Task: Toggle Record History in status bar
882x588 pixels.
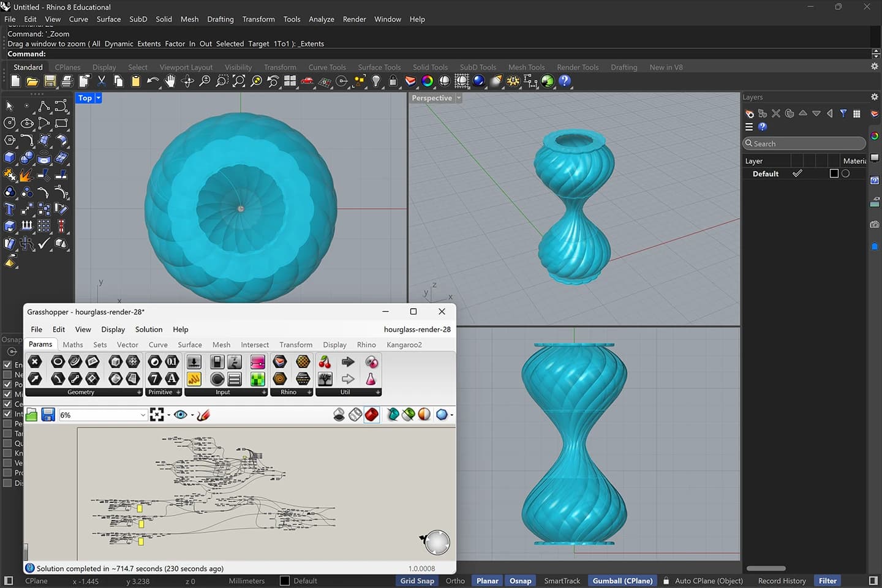Action: point(782,581)
